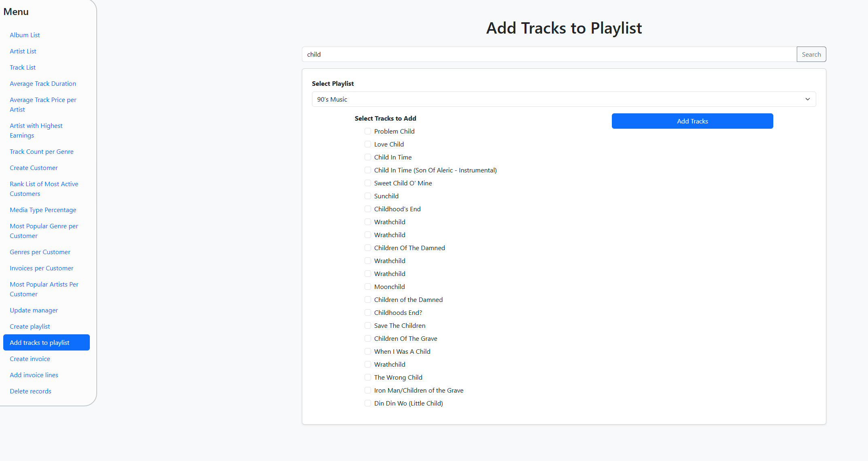Screen dimensions: 868x461
Task: Click the Add Tracks button
Action: [x=692, y=121]
